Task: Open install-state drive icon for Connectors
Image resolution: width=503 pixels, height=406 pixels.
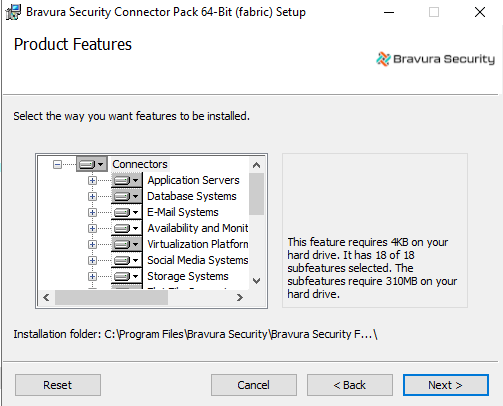Action: point(92,164)
